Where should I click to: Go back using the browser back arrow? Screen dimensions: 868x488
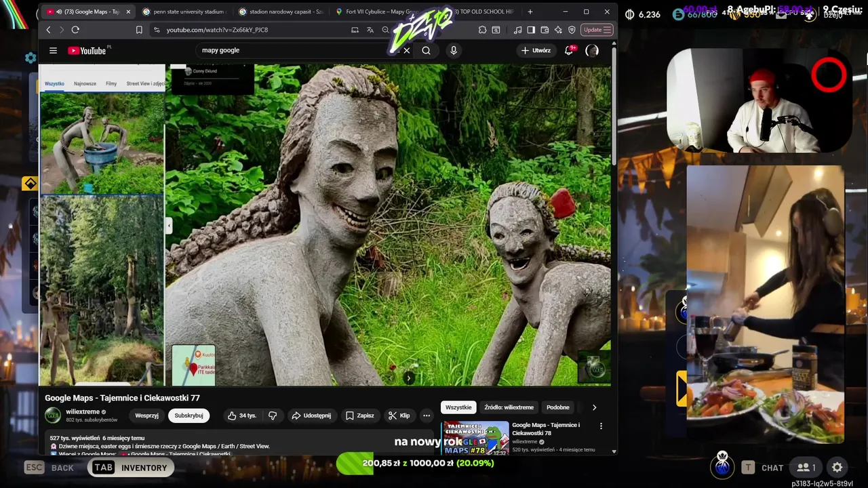coord(48,30)
